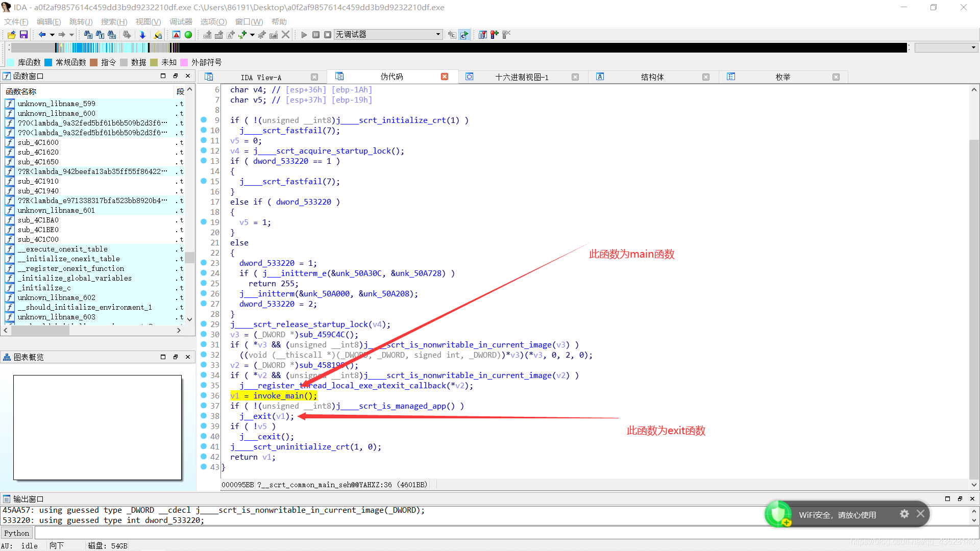Jump forward with the gray right arrow
Screen dimensions: 980x551
(x=62, y=35)
